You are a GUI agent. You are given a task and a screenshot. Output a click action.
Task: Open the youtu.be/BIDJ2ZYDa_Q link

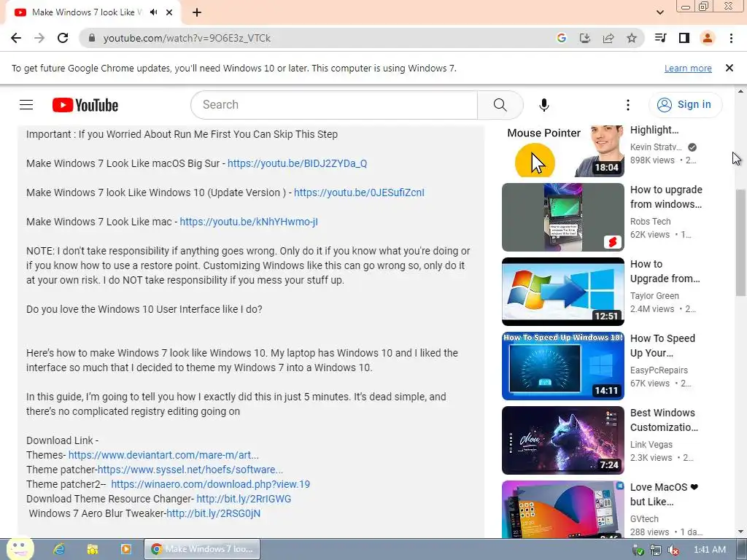(x=298, y=163)
